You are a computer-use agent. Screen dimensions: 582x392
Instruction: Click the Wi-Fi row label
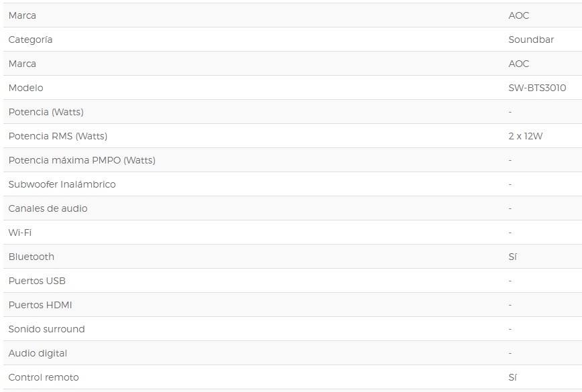(x=20, y=233)
